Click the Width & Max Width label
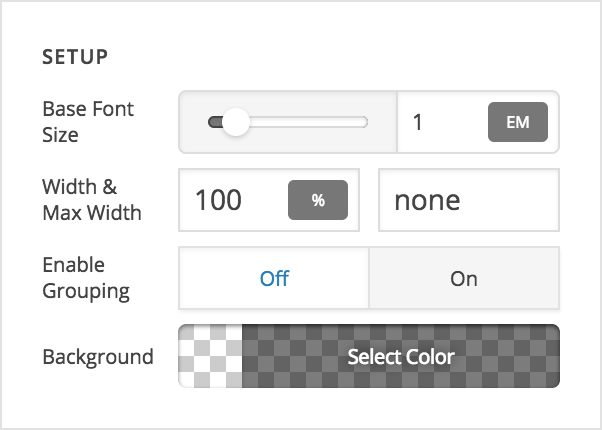602x430 pixels. (x=92, y=200)
